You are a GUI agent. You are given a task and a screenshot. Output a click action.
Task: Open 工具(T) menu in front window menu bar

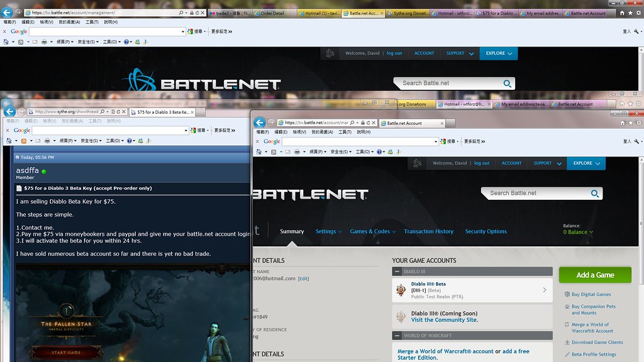point(345,132)
